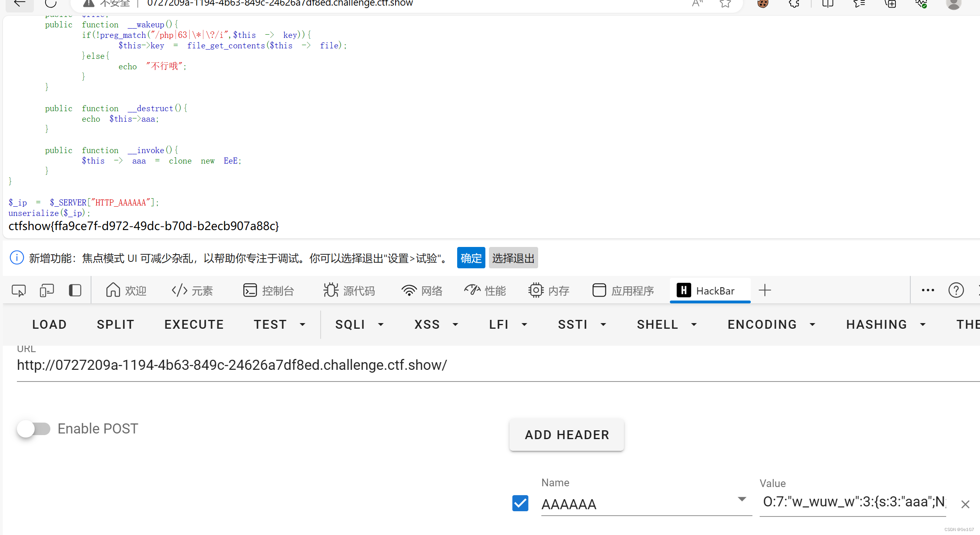980x535 pixels.
Task: Open the 源代码 (Sources) panel
Action: coord(349,290)
